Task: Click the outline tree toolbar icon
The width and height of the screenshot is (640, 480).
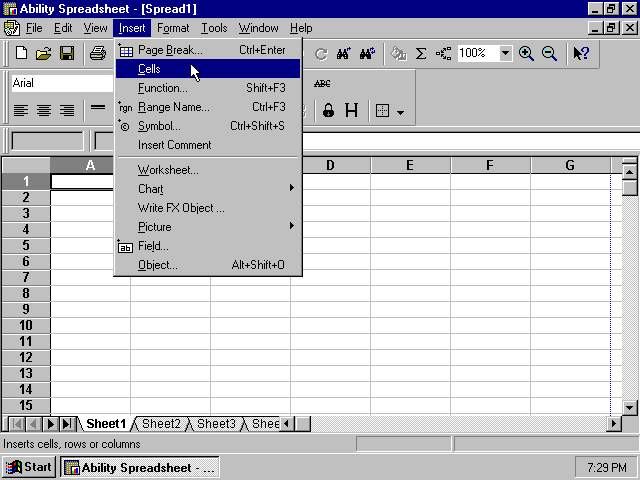Action: (x=444, y=53)
